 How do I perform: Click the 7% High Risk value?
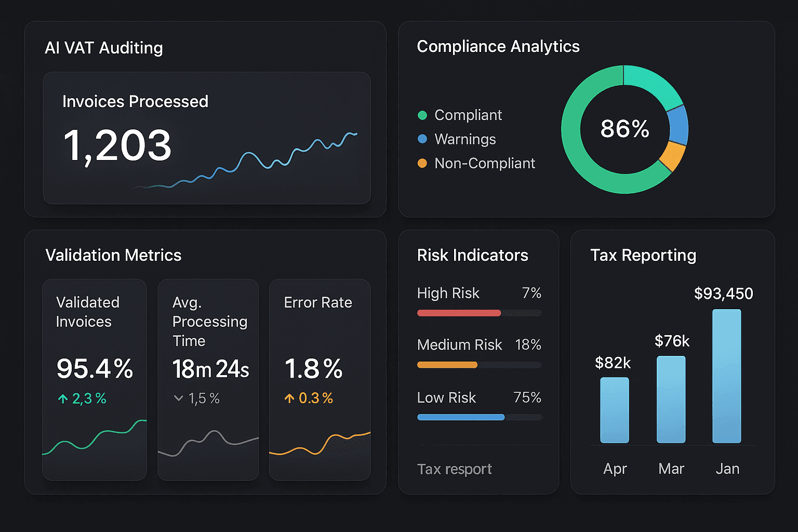coord(531,293)
